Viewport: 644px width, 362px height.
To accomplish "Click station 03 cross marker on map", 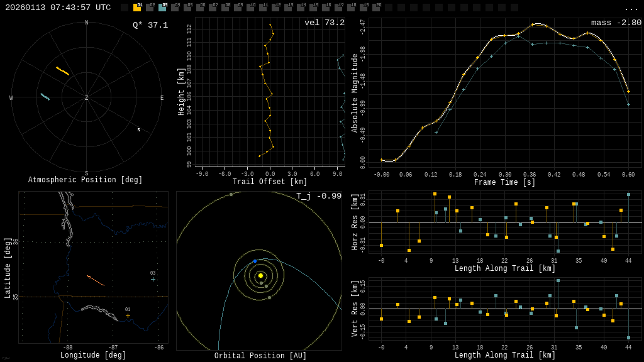I will [153, 279].
